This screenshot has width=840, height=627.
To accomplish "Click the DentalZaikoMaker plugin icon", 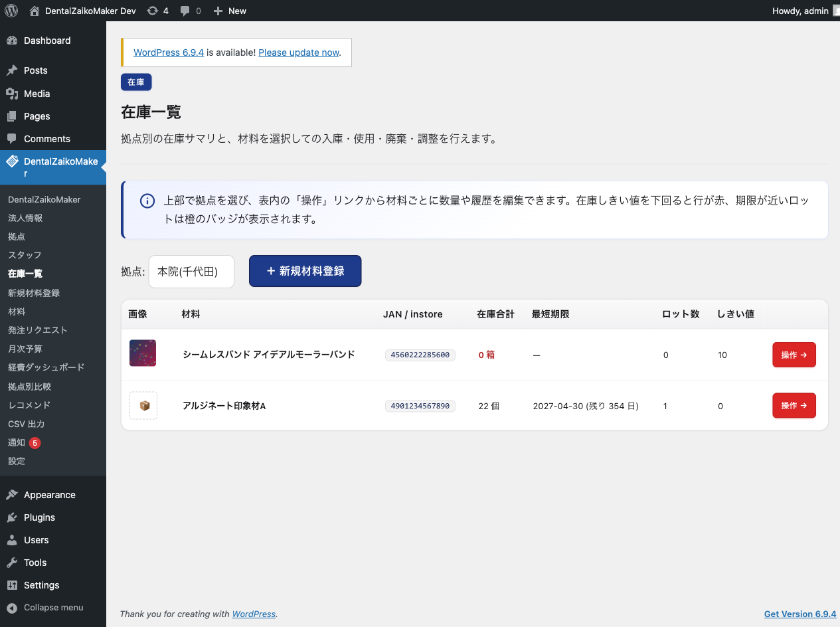I will [12, 161].
